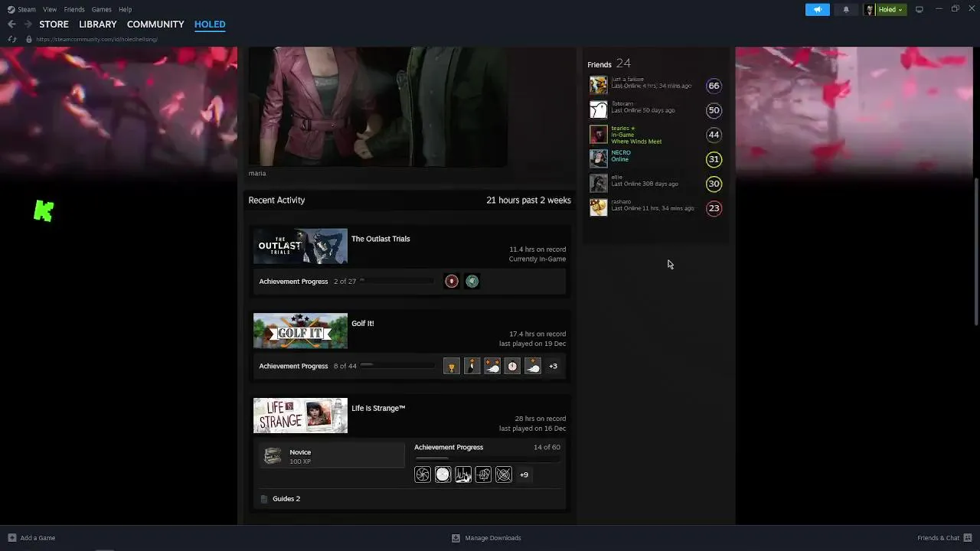Switch to the COMMUNITY tab

pos(155,24)
